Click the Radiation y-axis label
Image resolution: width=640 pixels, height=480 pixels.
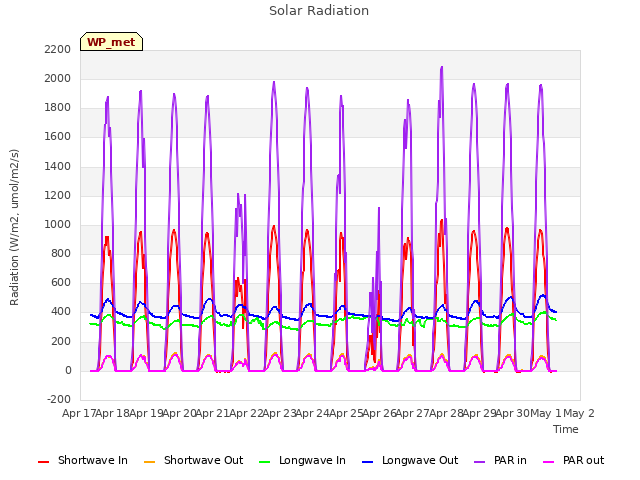pos(14,227)
